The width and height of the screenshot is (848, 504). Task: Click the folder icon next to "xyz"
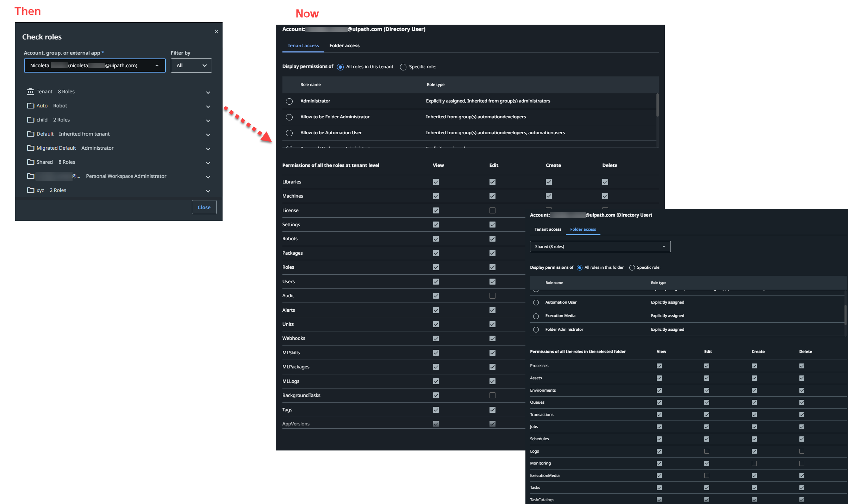pos(31,190)
